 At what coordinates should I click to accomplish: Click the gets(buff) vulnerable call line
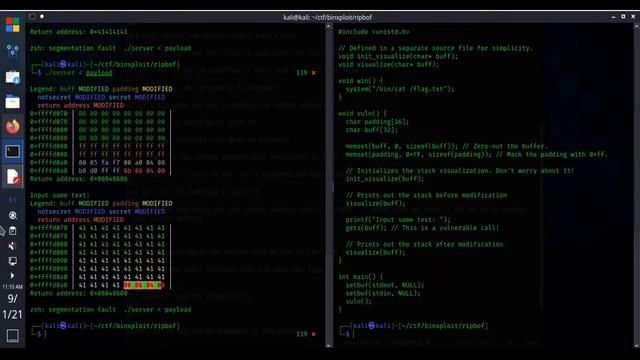[x=422, y=228]
